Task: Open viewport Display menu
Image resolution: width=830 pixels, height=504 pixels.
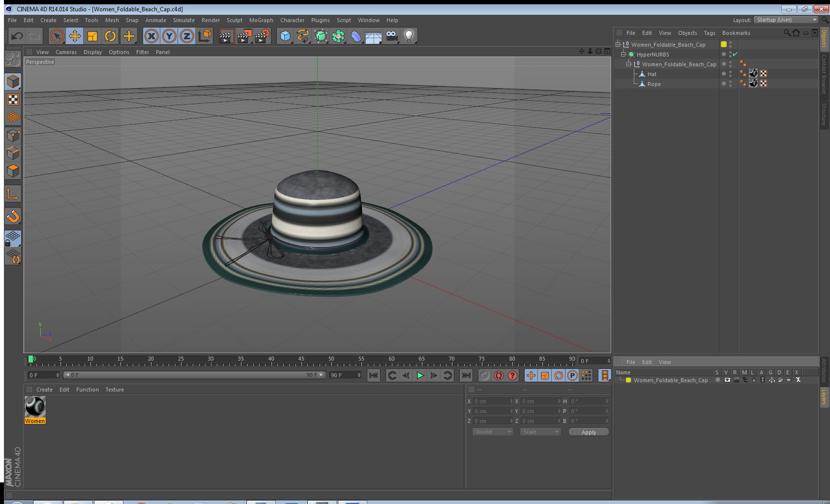Action: [92, 52]
